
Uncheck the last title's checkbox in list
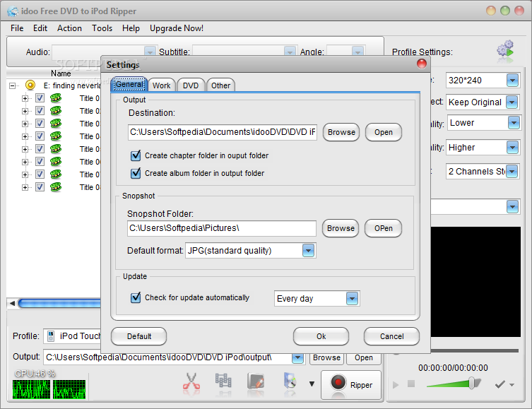(40, 187)
